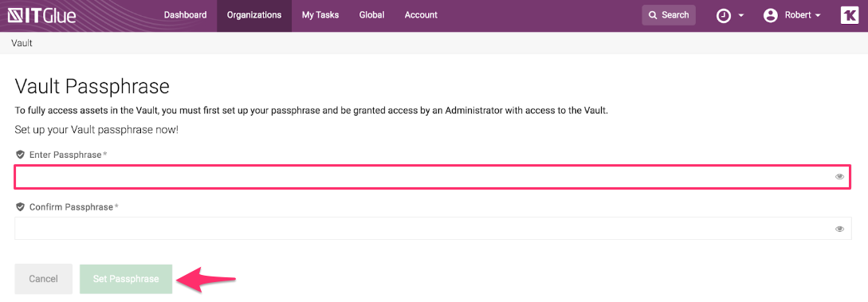Expand the Robert account dropdown arrow
The height and width of the screenshot is (302, 868).
click(x=818, y=15)
